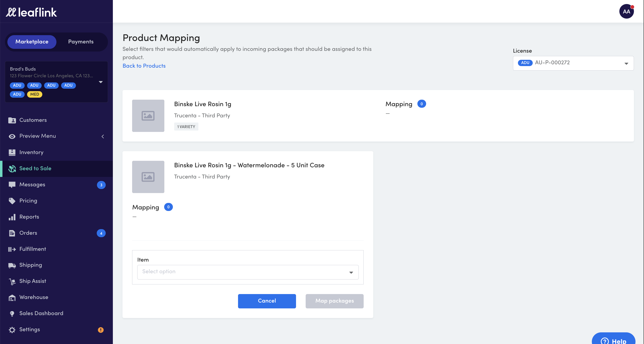Click the Orders document icon
The width and height of the screenshot is (644, 344).
pos(12,233)
